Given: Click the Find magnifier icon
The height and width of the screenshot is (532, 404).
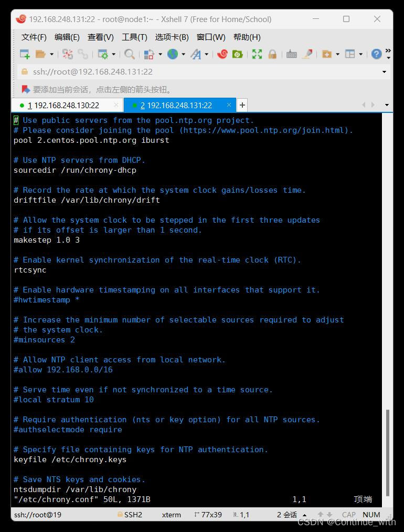Looking at the screenshot, I should [130, 54].
